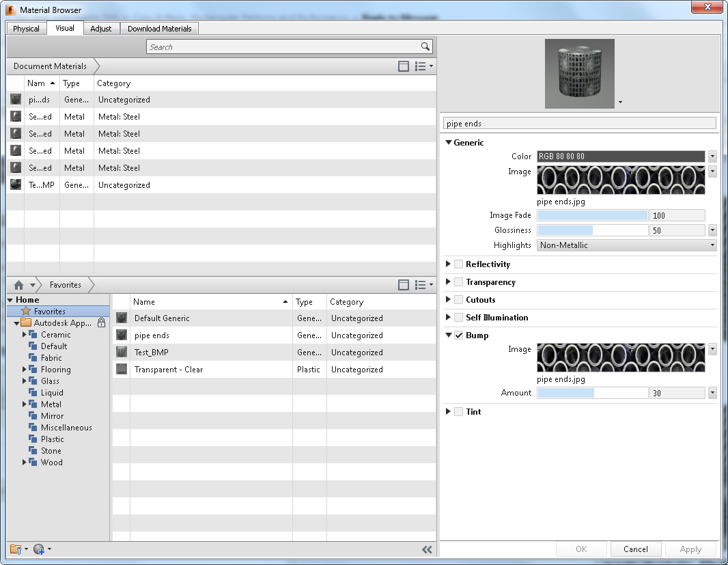
Task: Open the Download Materials tab
Action: [159, 28]
